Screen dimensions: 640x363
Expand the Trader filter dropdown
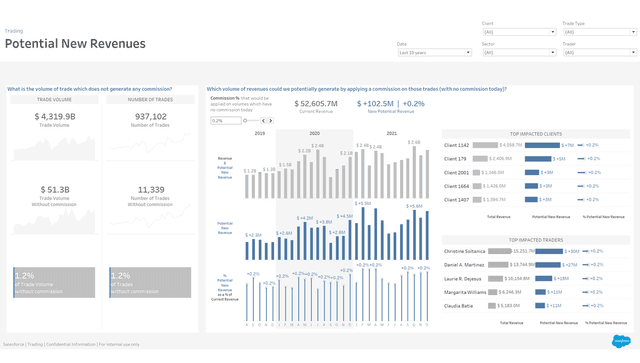click(x=600, y=52)
